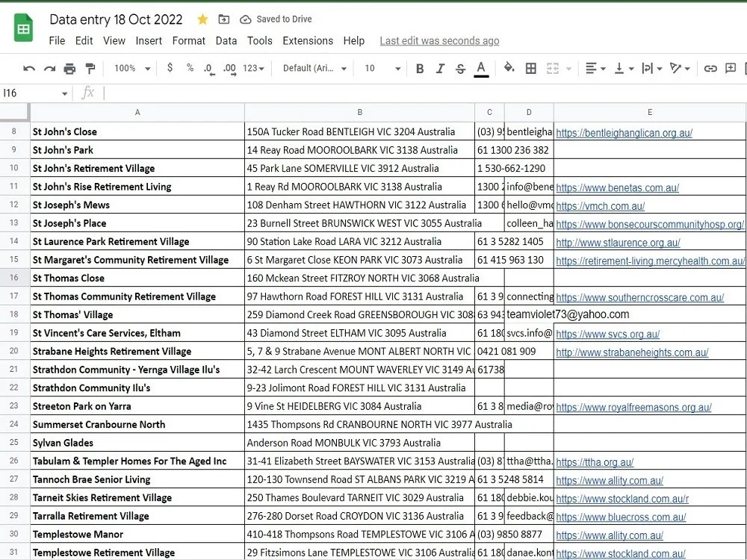Open the Data menu
This screenshot has width=747, height=560.
click(x=226, y=41)
